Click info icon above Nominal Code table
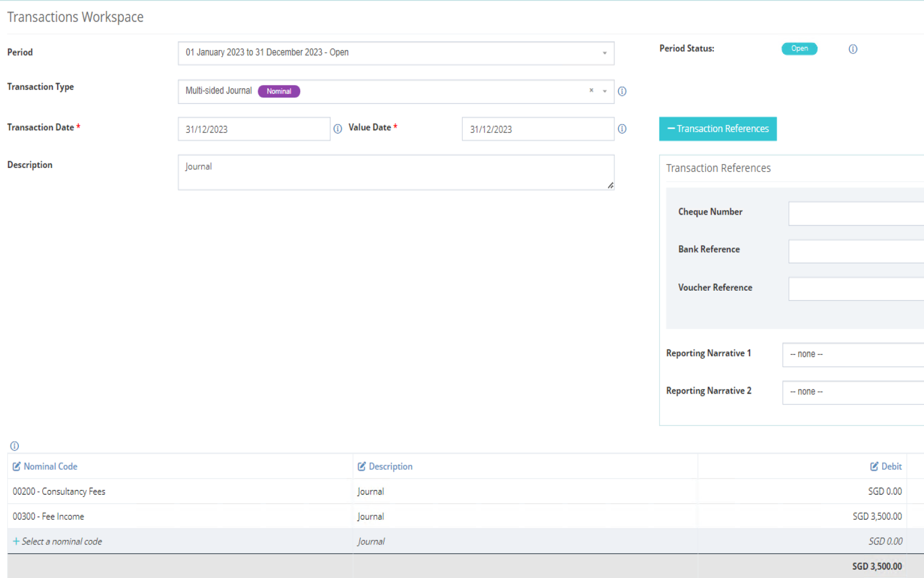Viewport: 924px width, 578px height. 15,446
